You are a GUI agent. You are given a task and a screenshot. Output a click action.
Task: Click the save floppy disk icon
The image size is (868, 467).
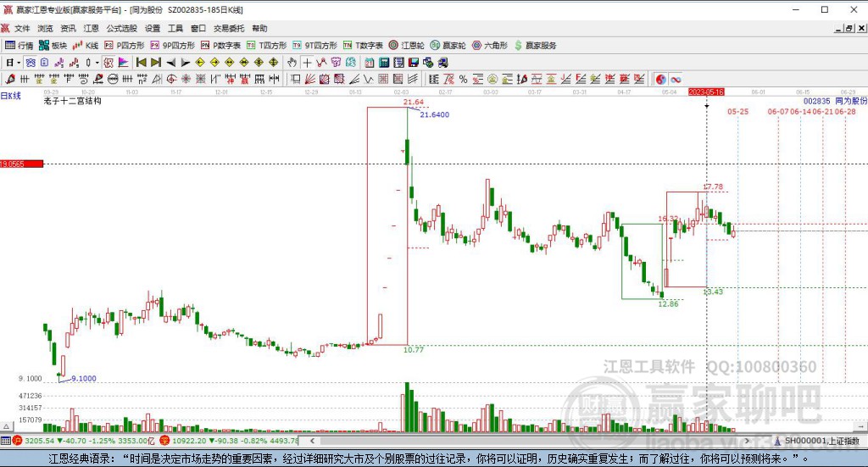[414, 63]
